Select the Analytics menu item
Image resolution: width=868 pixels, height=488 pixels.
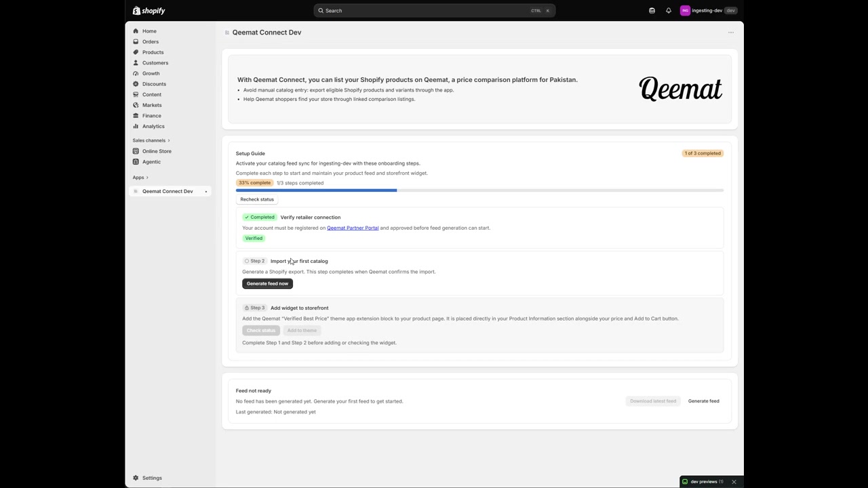(x=153, y=126)
